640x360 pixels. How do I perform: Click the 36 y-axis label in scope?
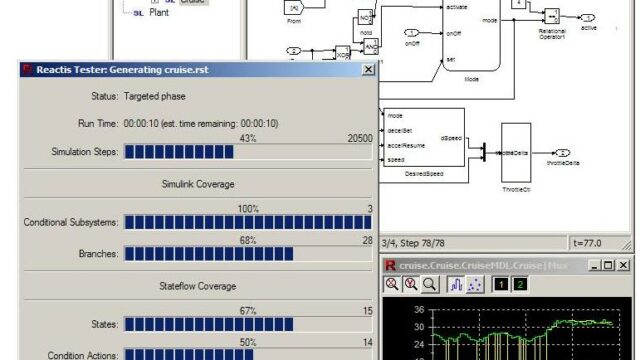[419, 310]
